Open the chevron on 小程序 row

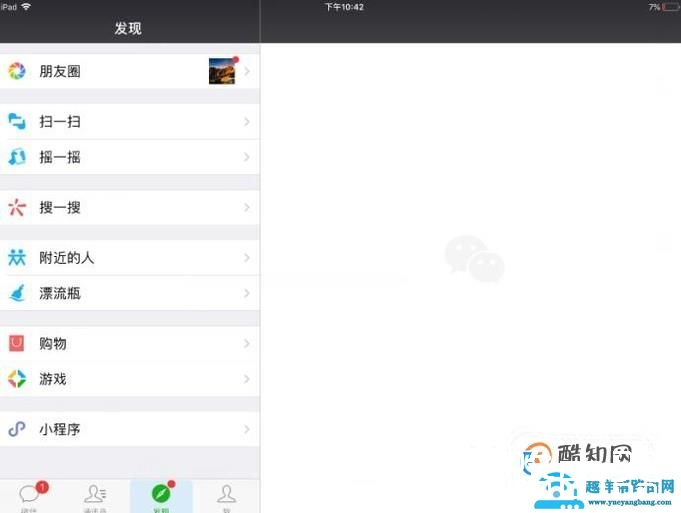[x=247, y=429]
